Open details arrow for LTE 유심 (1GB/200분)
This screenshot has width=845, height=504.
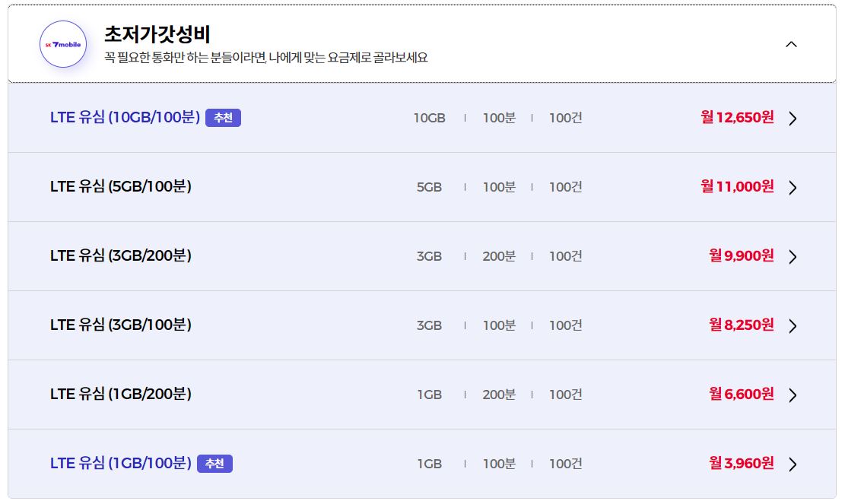tap(793, 395)
